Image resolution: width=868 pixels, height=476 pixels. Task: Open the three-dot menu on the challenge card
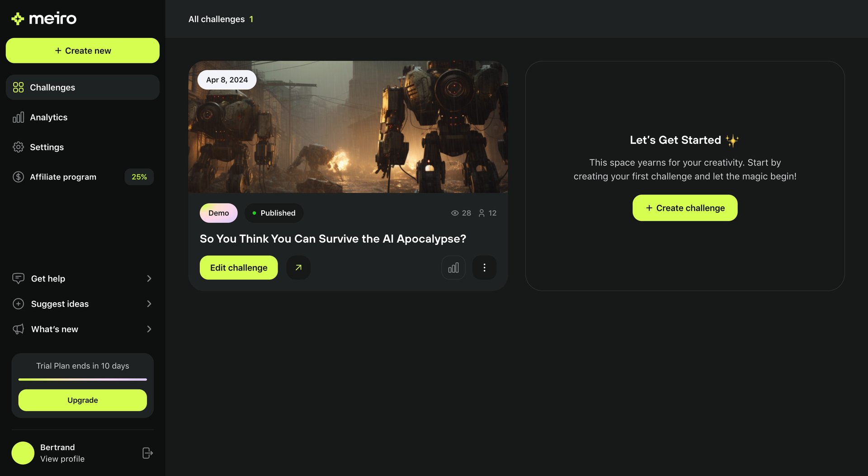[484, 267]
